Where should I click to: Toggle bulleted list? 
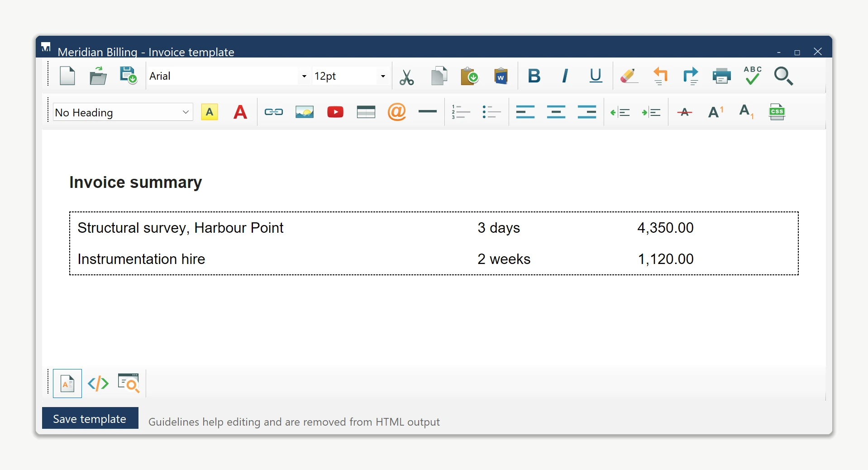tap(491, 112)
